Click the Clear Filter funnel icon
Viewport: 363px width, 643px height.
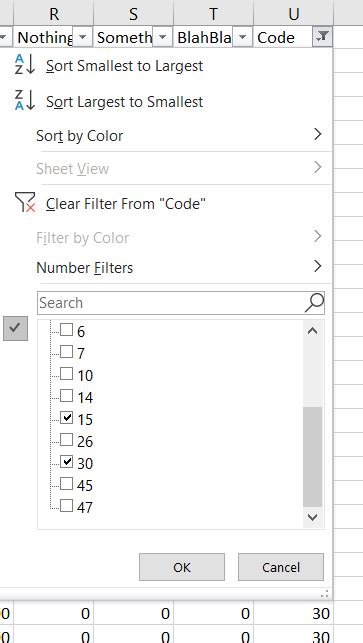point(25,203)
